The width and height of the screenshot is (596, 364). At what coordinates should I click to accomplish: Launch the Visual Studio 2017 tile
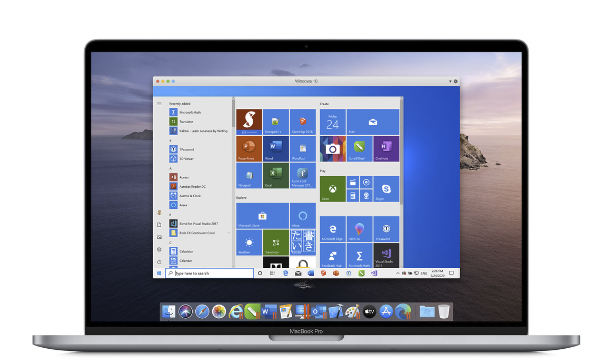click(386, 256)
